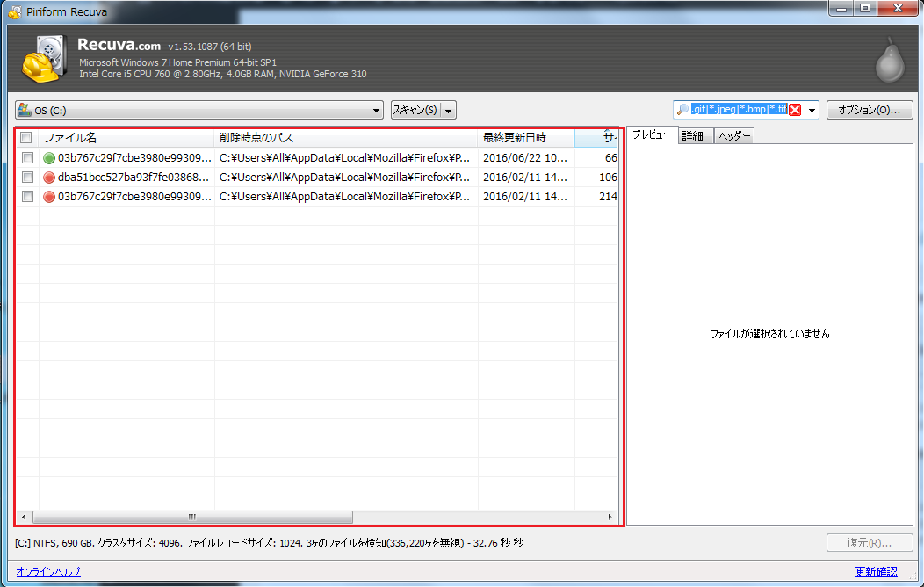Expand the file filter dropdown arrow
This screenshot has width=924, height=587.
pos(812,110)
